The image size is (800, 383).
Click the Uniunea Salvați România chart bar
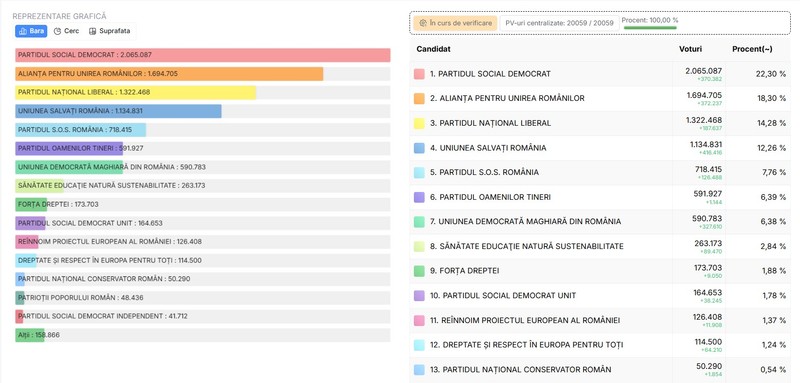coord(118,111)
